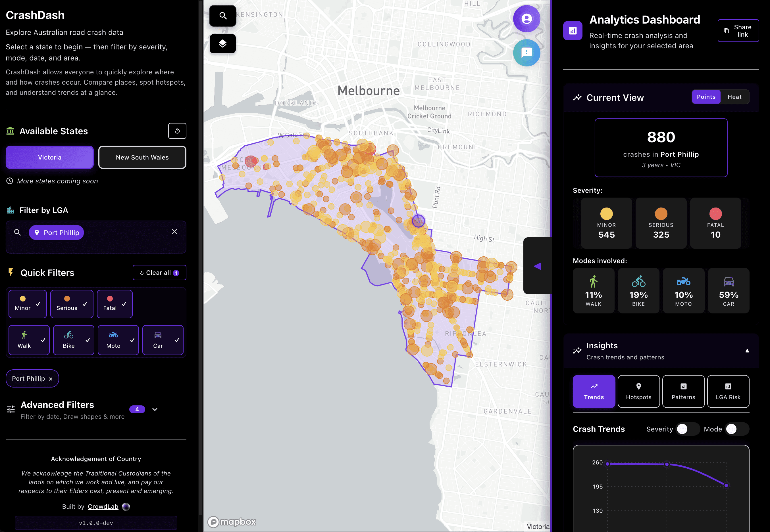
Task: Toggle the Mode switch in Crash Trends
Action: tap(737, 429)
